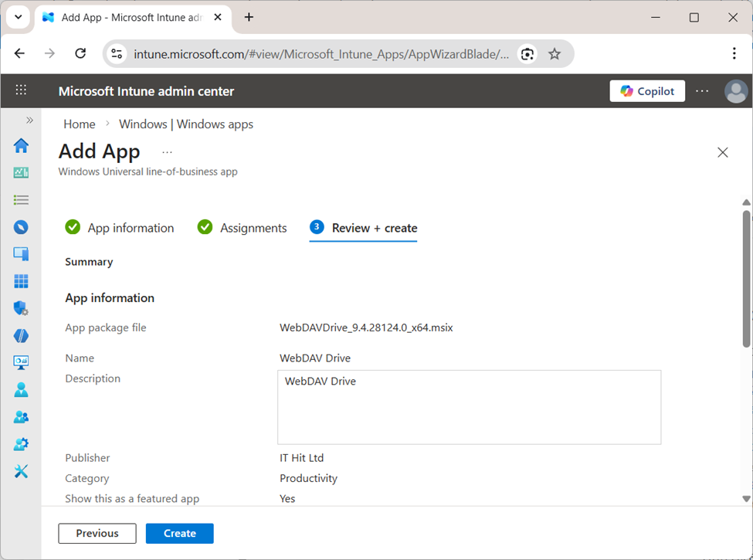Click inside the Description text box

click(469, 406)
